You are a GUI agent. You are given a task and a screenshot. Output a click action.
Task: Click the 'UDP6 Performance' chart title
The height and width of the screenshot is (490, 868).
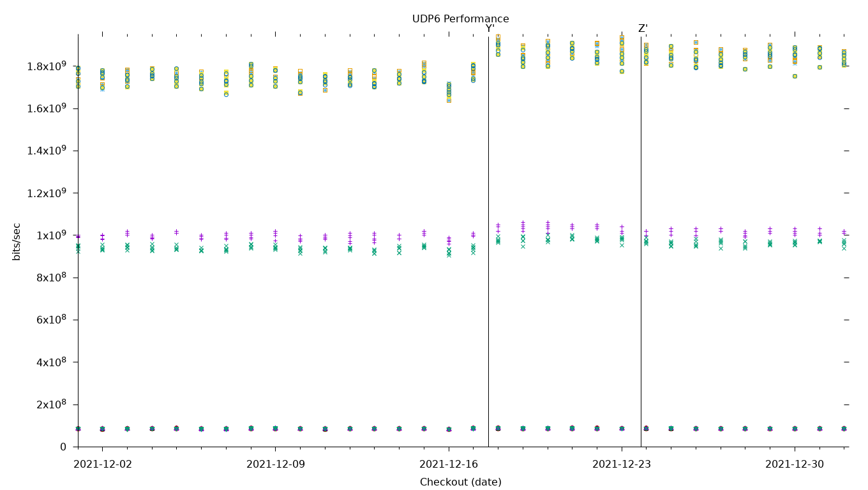pyautogui.click(x=460, y=19)
